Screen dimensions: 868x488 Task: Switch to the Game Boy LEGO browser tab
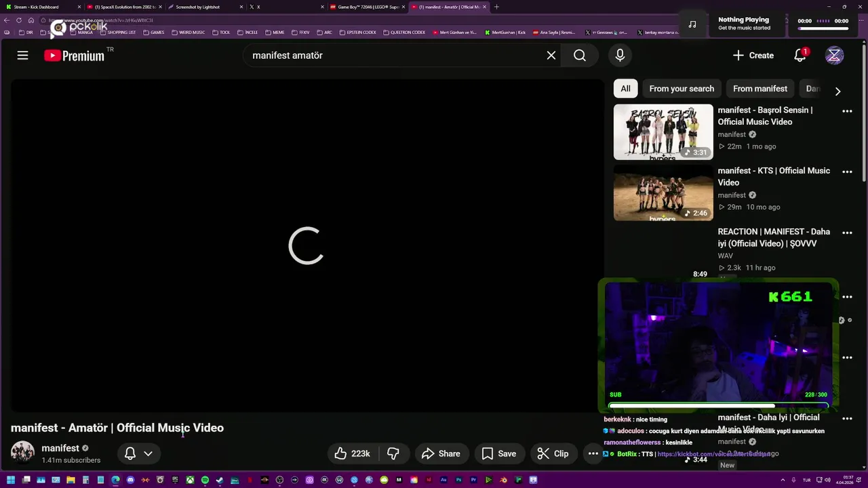coord(366,7)
